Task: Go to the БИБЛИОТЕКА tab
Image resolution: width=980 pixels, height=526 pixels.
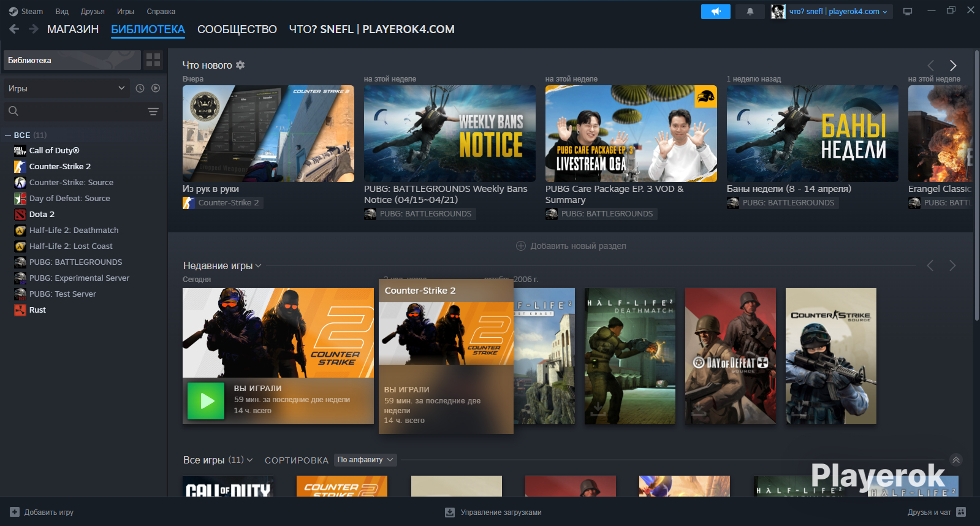Action: [x=148, y=29]
